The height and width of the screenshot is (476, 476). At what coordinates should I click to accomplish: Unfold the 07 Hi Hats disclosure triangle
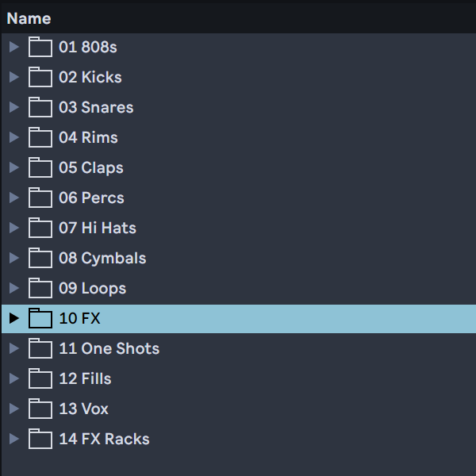pos(13,228)
